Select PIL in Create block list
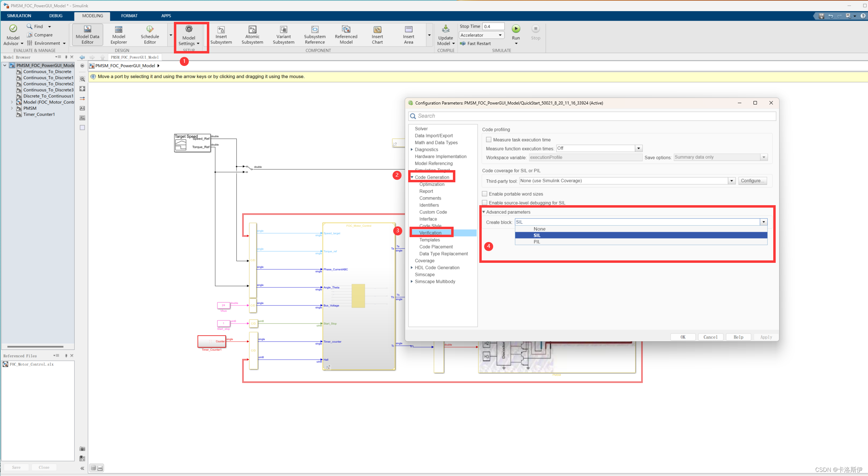Viewport: 868px width, 476px height. pyautogui.click(x=641, y=242)
